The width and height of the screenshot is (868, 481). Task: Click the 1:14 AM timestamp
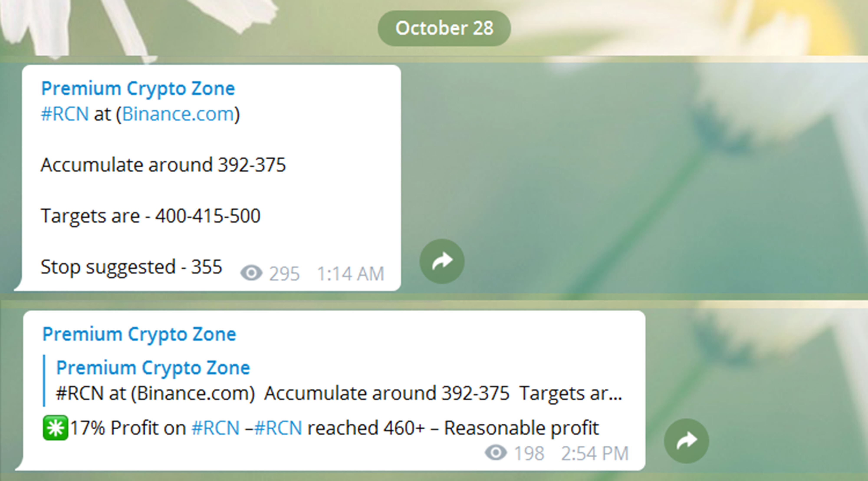(350, 273)
